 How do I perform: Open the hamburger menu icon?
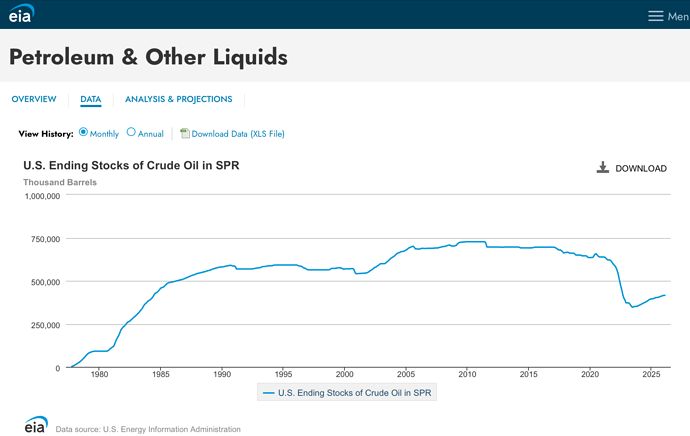655,16
